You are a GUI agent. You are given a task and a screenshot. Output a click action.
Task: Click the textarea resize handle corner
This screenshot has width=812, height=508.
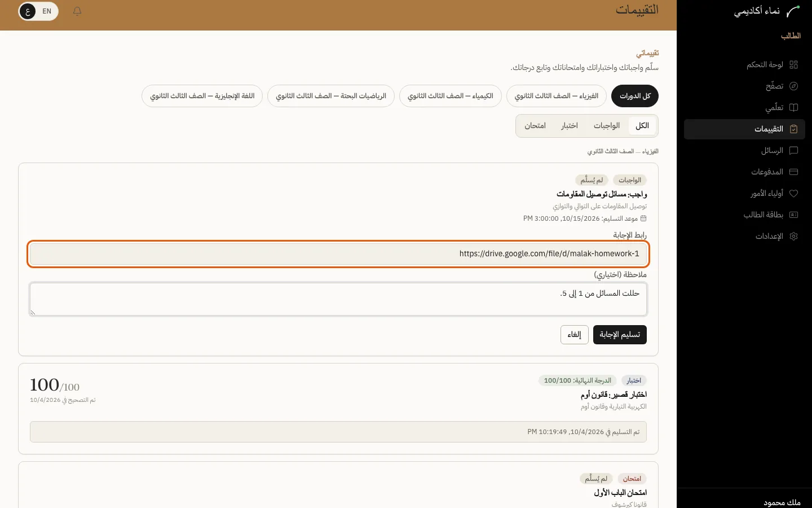pyautogui.click(x=33, y=312)
